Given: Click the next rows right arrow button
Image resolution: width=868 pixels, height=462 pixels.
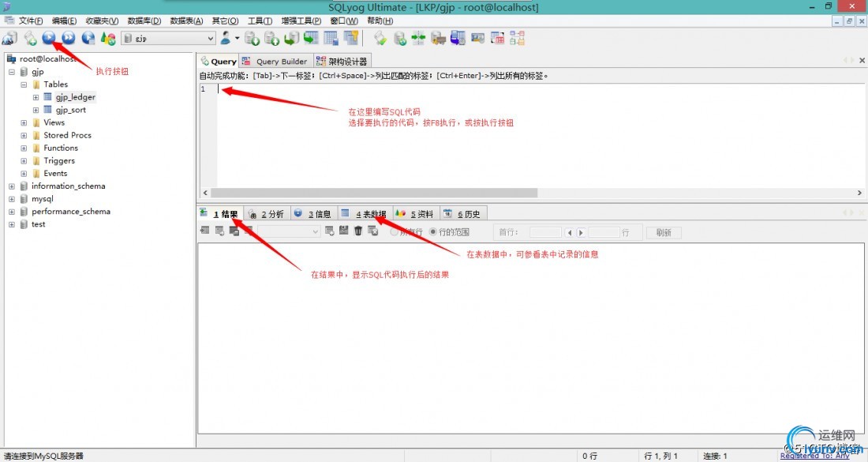Looking at the screenshot, I should pos(581,233).
